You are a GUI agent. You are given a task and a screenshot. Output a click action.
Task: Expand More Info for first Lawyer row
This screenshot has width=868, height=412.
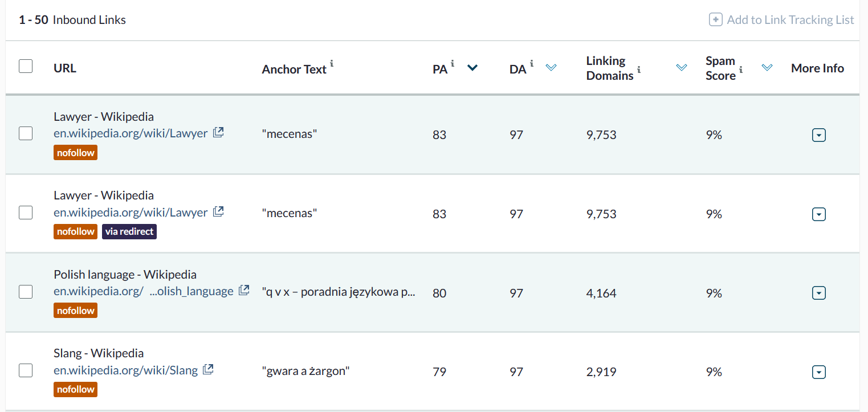818,136
